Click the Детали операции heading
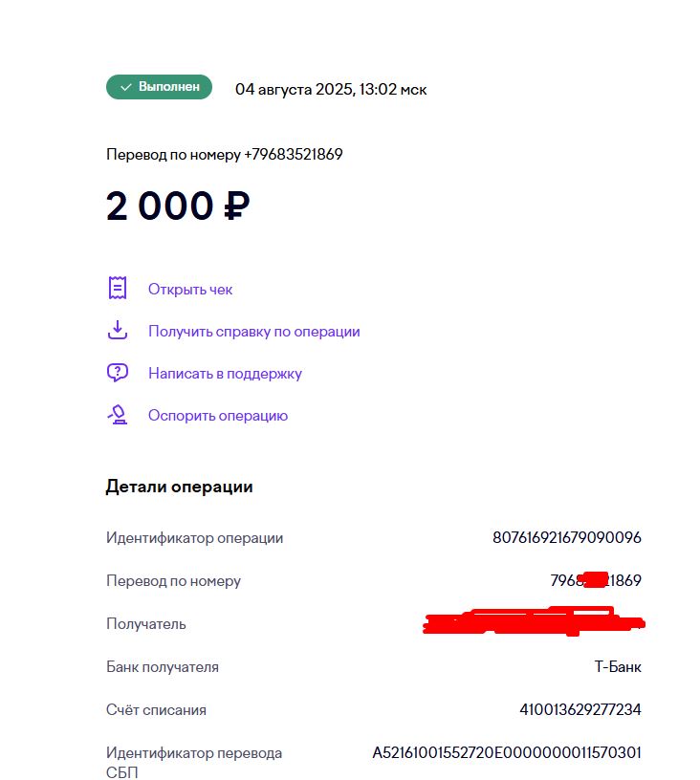Screen dimensions: 700x780 coord(179,487)
